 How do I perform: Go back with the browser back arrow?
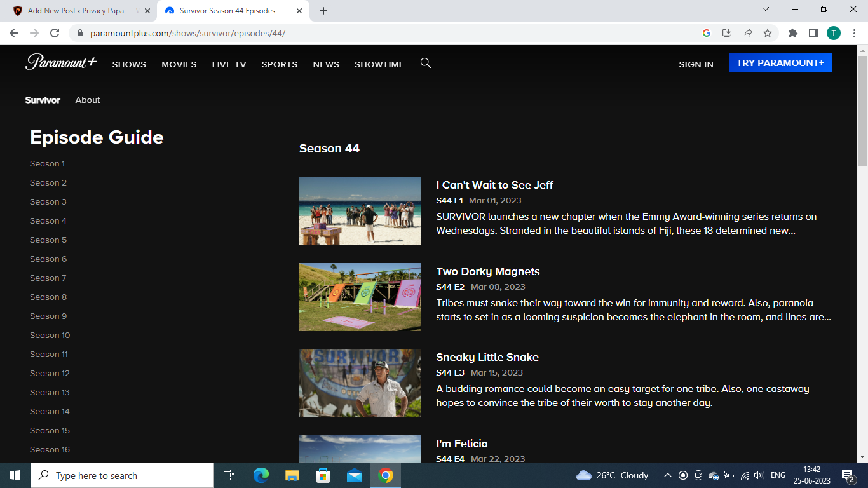(14, 33)
